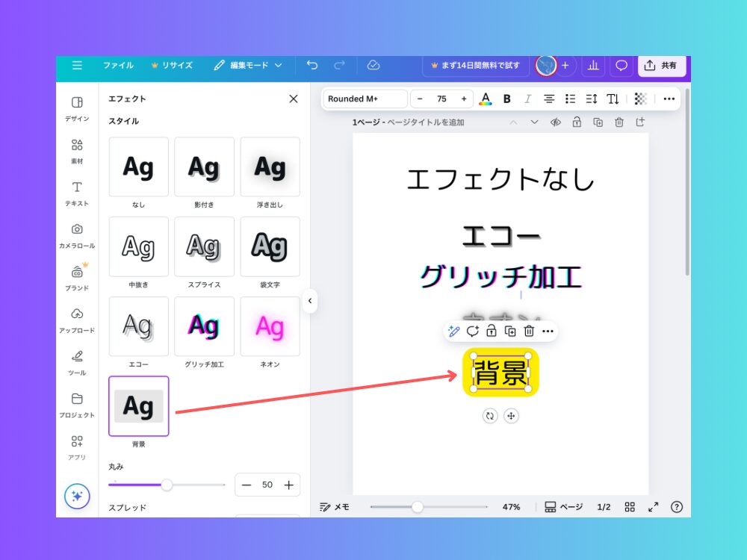This screenshot has height=560, width=747.
Task: Click the ページタイトルを追加 title field
Action: 426,122
